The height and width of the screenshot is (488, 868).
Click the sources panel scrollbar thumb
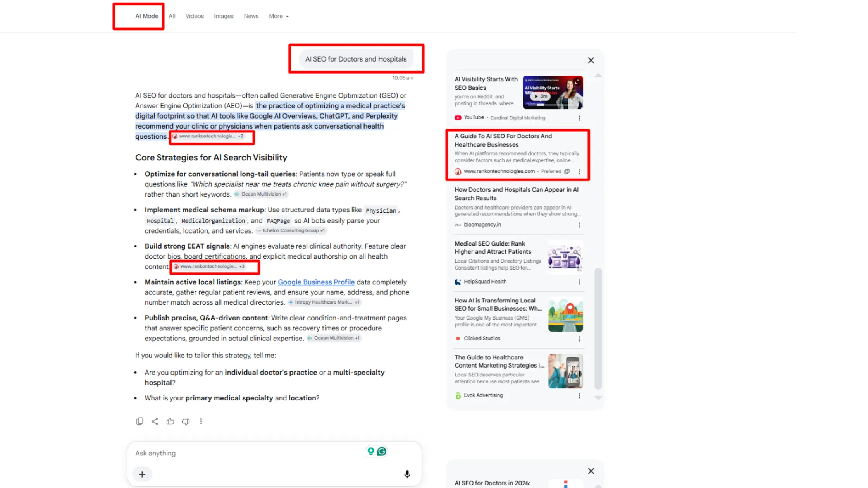(598, 328)
